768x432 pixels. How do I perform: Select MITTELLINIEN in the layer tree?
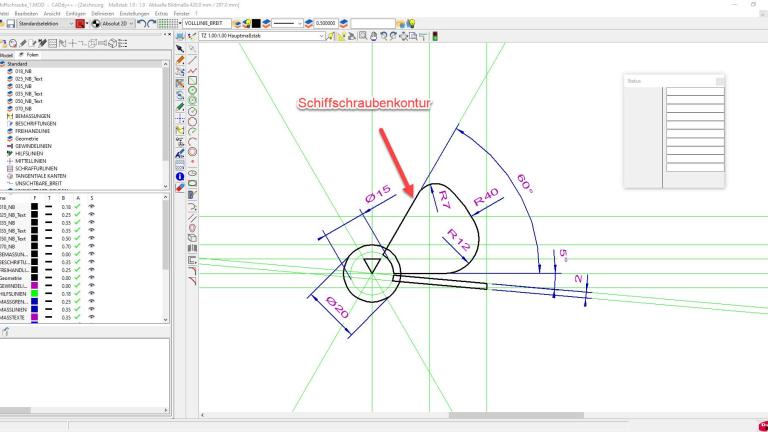[x=30, y=161]
